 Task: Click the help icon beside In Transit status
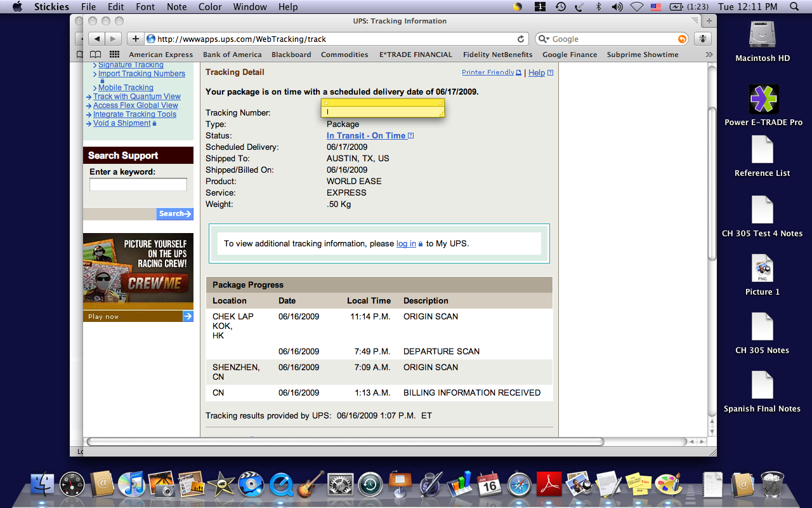[411, 136]
